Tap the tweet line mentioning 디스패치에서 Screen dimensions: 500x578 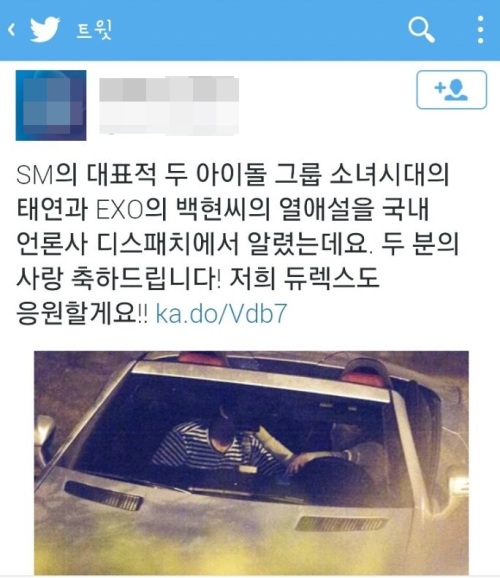point(237,245)
